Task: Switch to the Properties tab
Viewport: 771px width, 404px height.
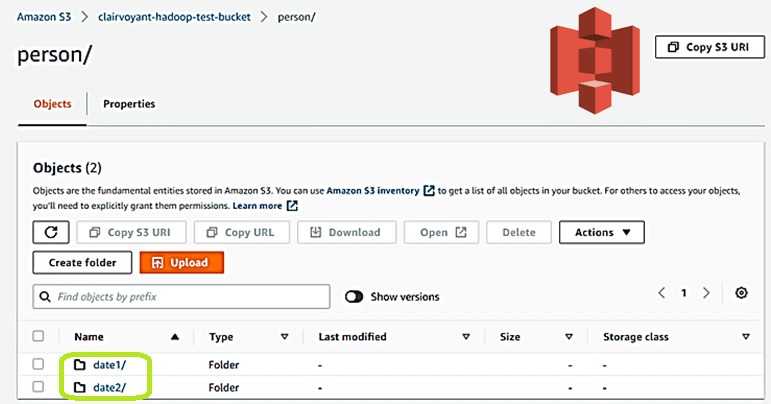Action: pyautogui.click(x=129, y=104)
